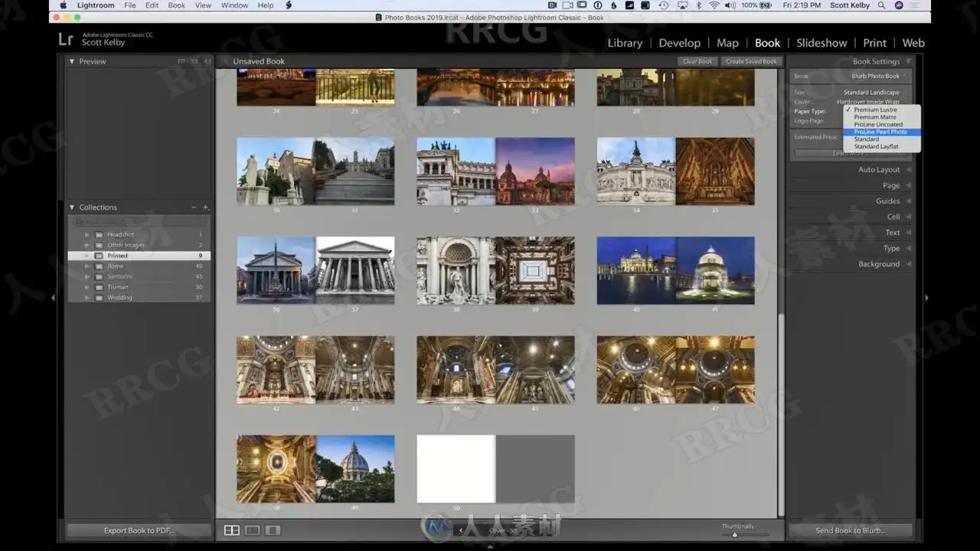
Task: Collapse the Collections panel
Action: (72, 207)
